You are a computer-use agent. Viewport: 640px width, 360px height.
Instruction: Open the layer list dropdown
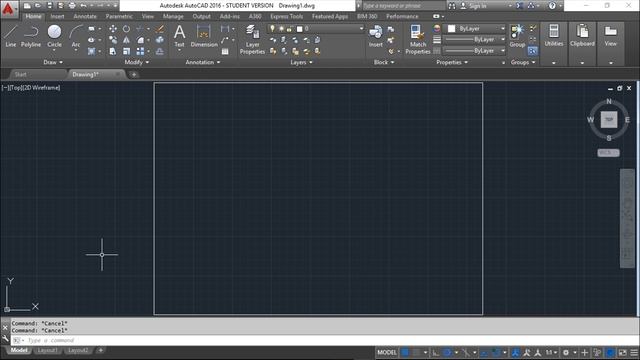pyautogui.click(x=361, y=29)
